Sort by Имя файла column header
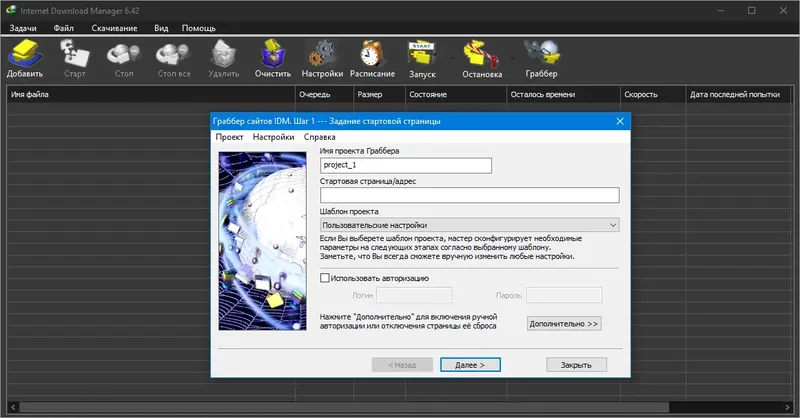Screen dimensions: 800x418 (x=151, y=94)
